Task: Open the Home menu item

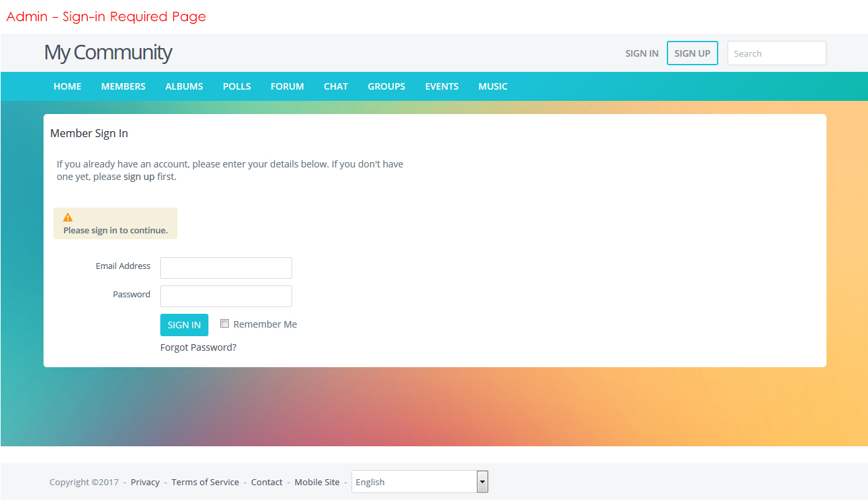Action: pos(67,86)
